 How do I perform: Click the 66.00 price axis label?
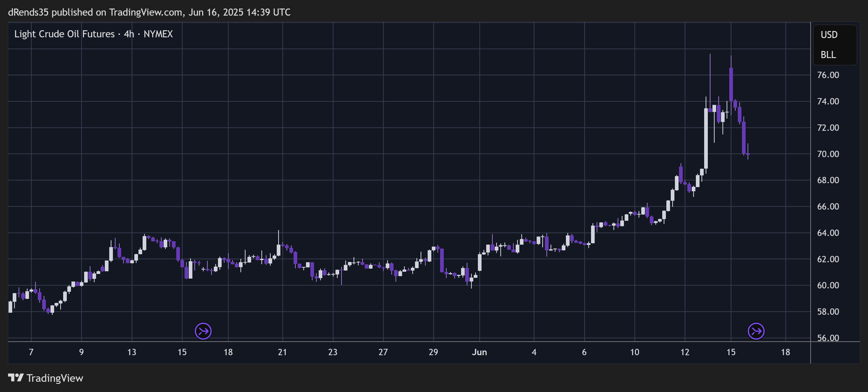tap(828, 206)
